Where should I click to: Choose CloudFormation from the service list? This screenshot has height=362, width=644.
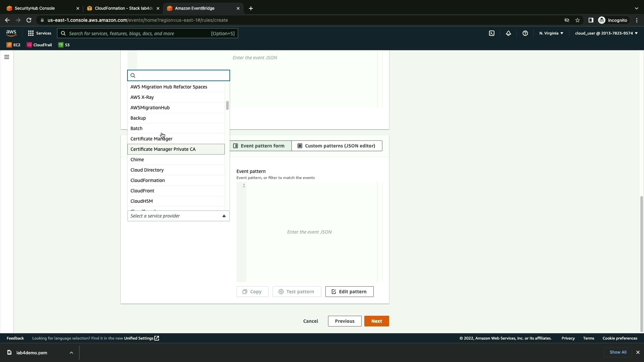point(148,180)
